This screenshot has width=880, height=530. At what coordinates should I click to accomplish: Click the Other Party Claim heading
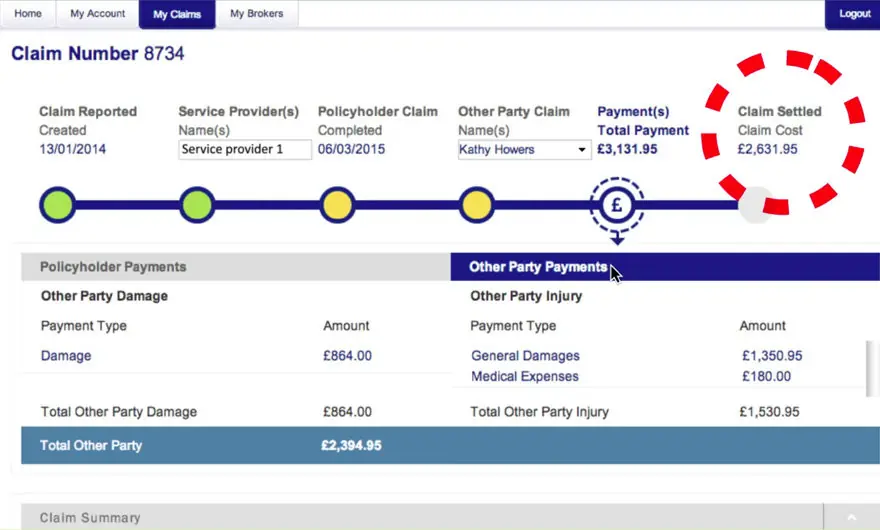(514, 112)
